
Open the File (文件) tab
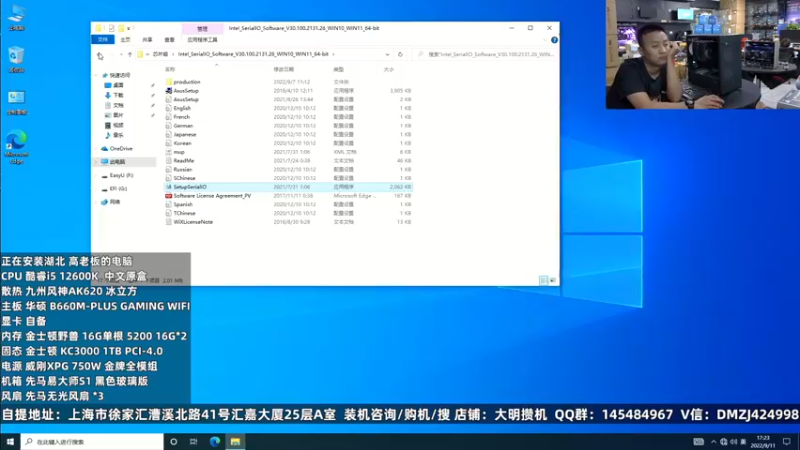pyautogui.click(x=103, y=40)
